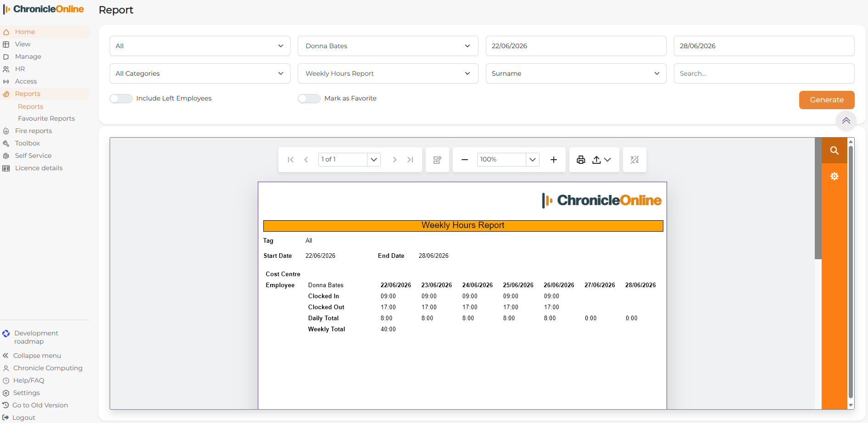Click the 27/06/2026 column header
Image resolution: width=868 pixels, height=423 pixels.
pos(600,285)
